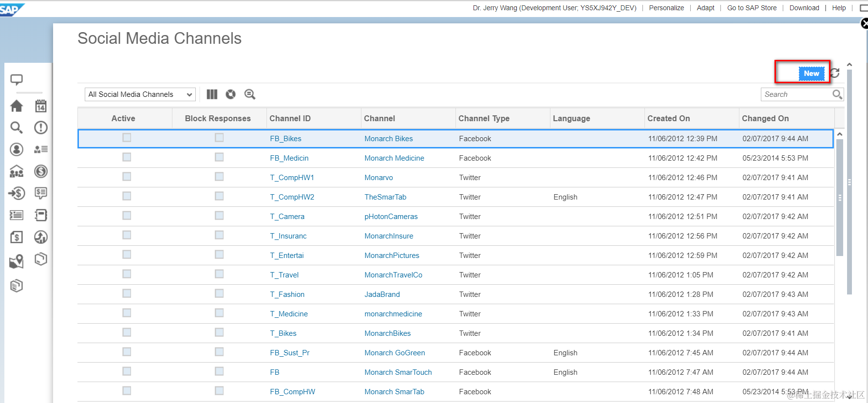
Task: Open the ticket list icon in sidebar
Action: pyautogui.click(x=17, y=215)
